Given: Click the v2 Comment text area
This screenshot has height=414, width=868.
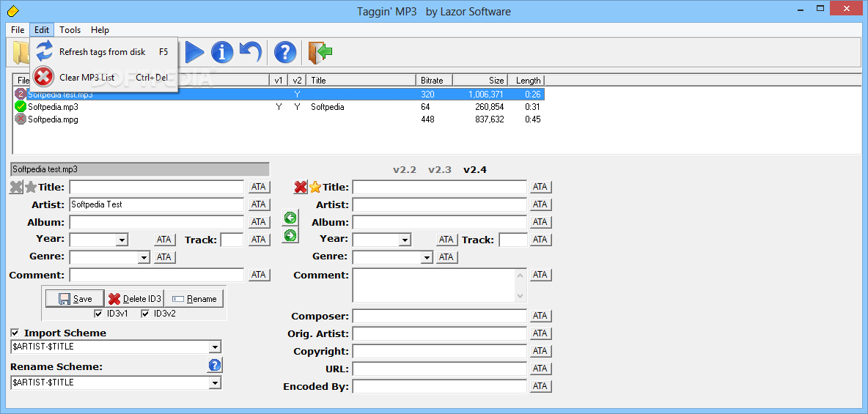Looking at the screenshot, I should tap(440, 285).
